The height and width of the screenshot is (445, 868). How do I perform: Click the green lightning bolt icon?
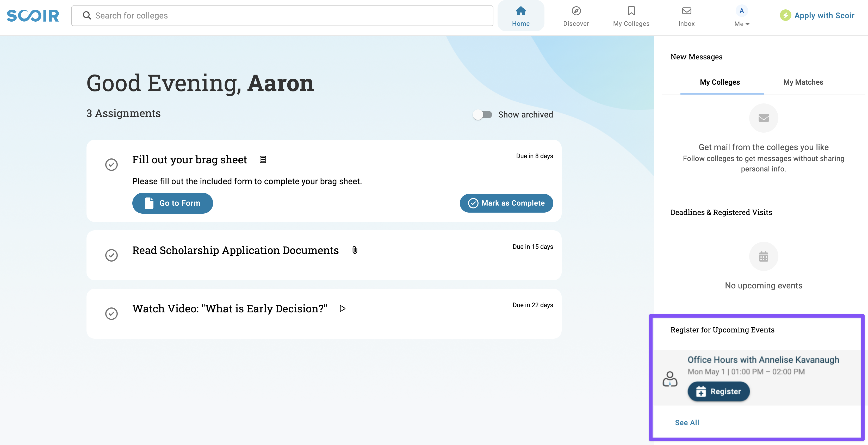785,16
